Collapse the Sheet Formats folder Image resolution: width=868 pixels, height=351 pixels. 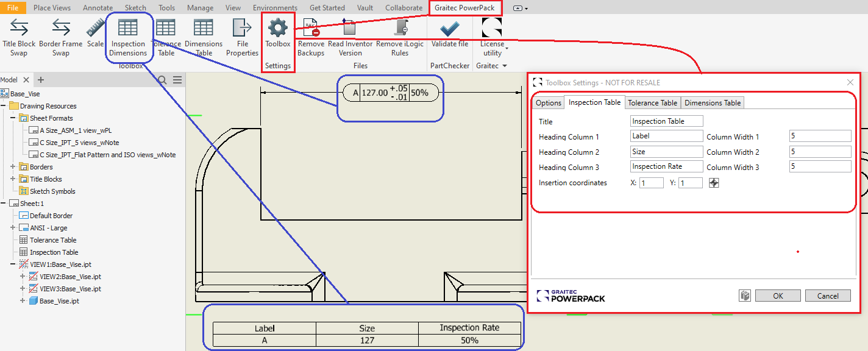[x=13, y=118]
